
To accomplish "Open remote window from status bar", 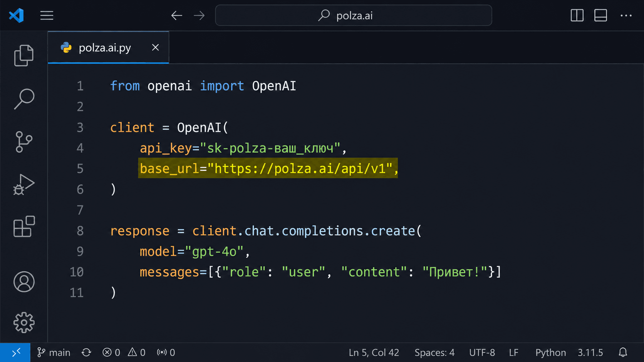I will pos(15,352).
